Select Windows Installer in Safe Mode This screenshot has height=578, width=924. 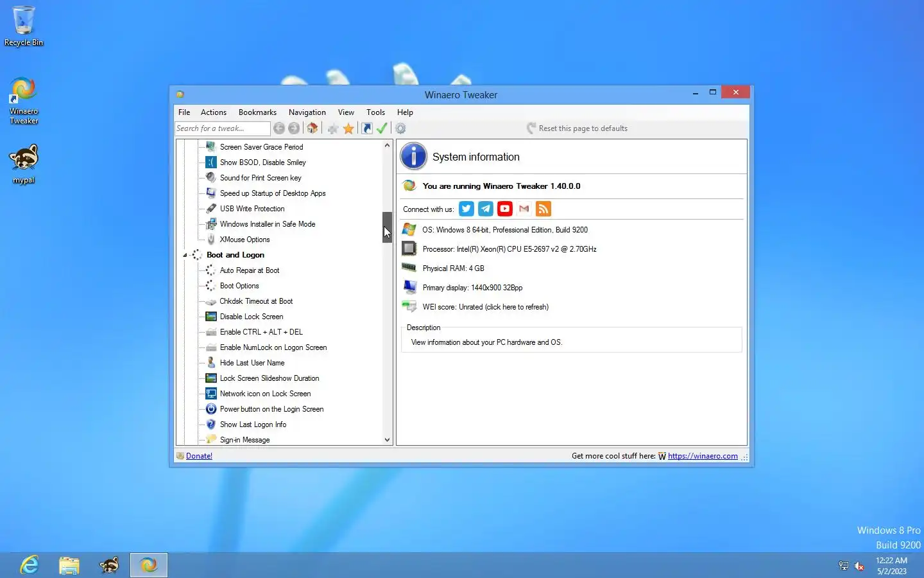267,224
